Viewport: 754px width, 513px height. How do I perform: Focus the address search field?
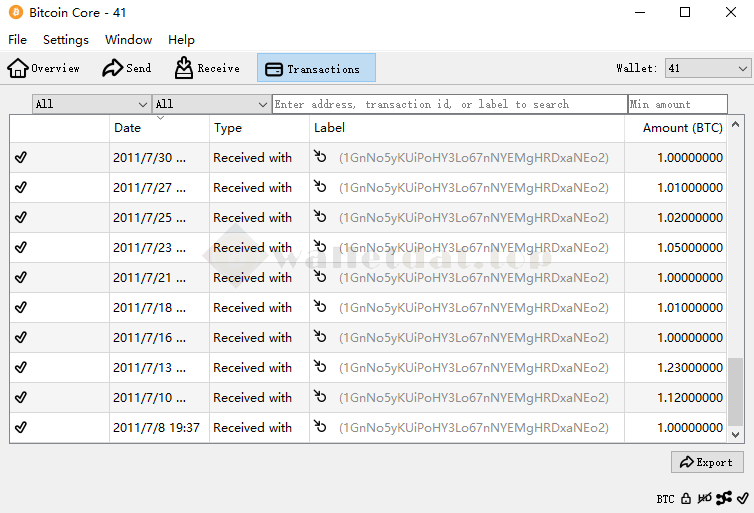[449, 104]
